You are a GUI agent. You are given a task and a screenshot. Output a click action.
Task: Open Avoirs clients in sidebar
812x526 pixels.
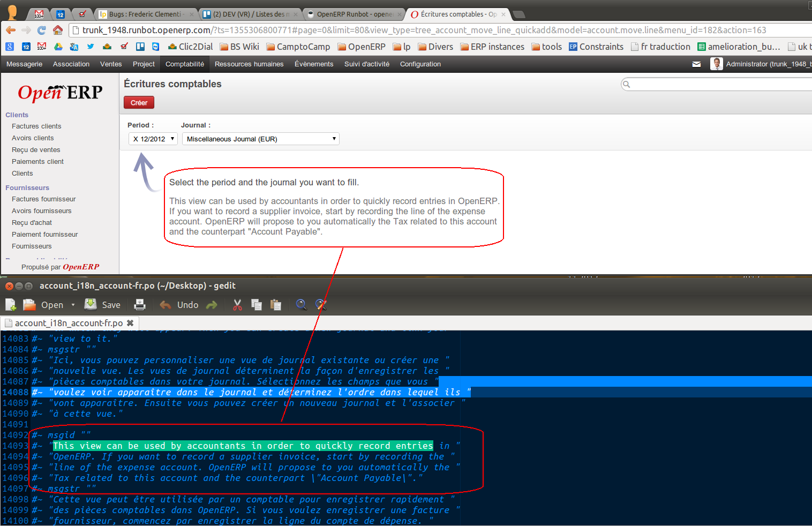pyautogui.click(x=33, y=138)
